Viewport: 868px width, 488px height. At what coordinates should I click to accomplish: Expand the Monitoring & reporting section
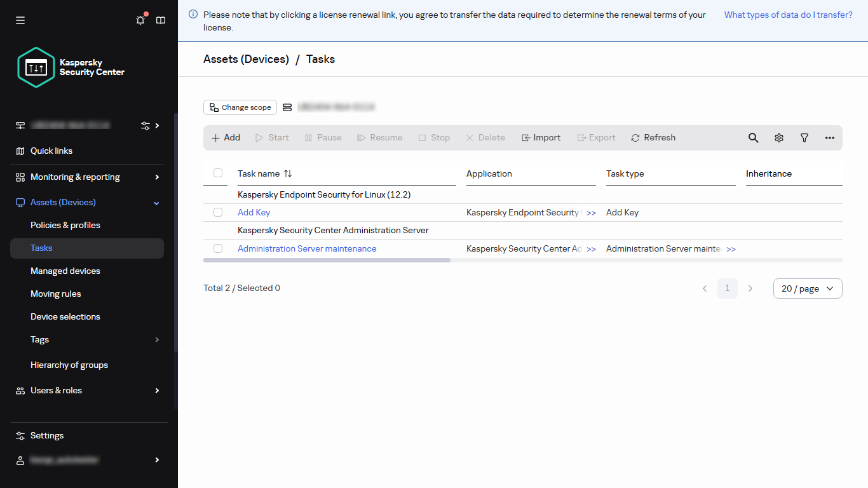coord(87,177)
